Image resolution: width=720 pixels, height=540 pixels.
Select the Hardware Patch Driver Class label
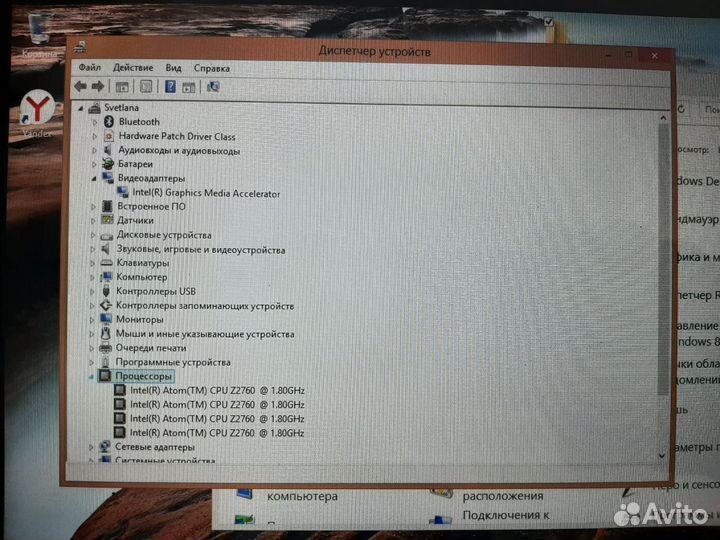tap(177, 136)
